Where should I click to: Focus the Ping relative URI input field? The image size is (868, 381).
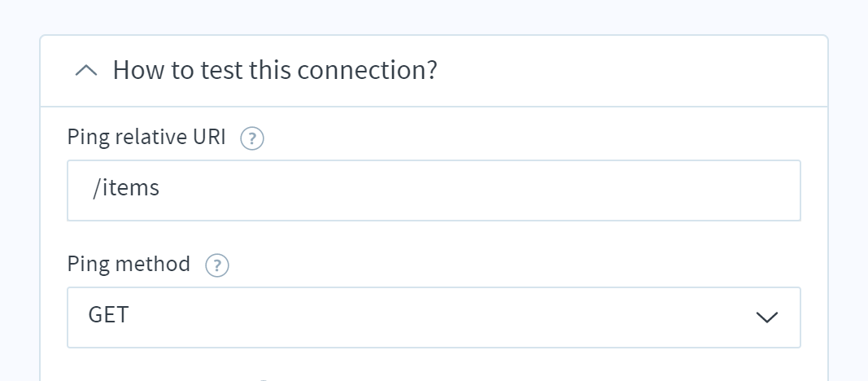pos(434,190)
